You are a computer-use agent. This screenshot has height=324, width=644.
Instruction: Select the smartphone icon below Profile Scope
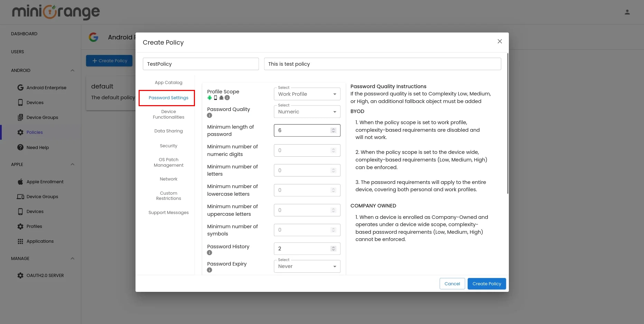coord(215,98)
